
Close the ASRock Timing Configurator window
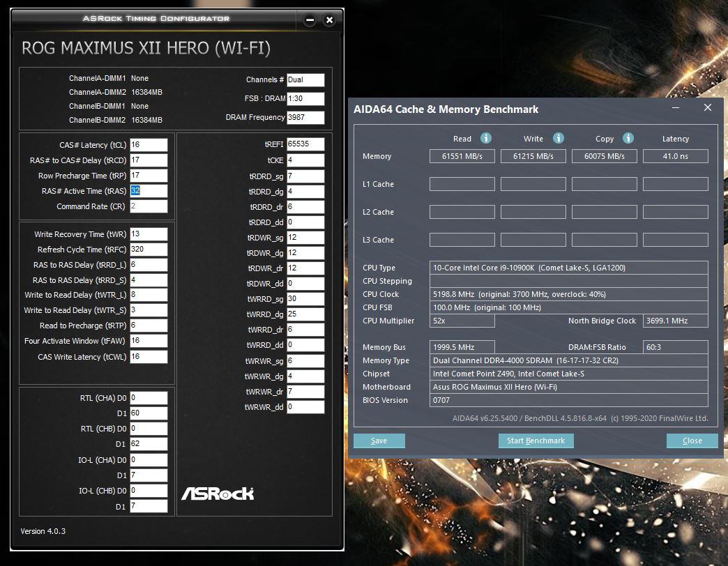pyautogui.click(x=329, y=20)
